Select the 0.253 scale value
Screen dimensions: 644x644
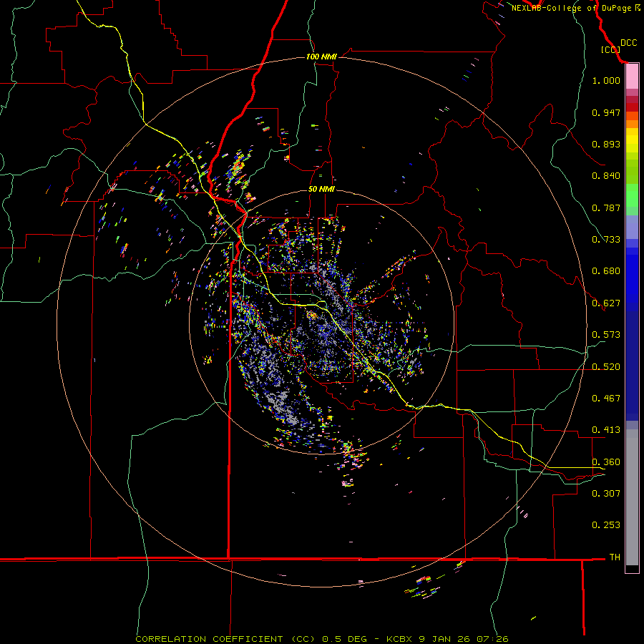[x=606, y=525]
